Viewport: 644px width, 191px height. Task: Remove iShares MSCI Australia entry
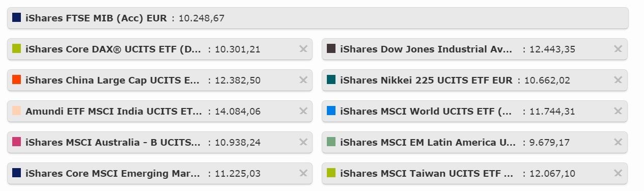pyautogui.click(x=303, y=142)
